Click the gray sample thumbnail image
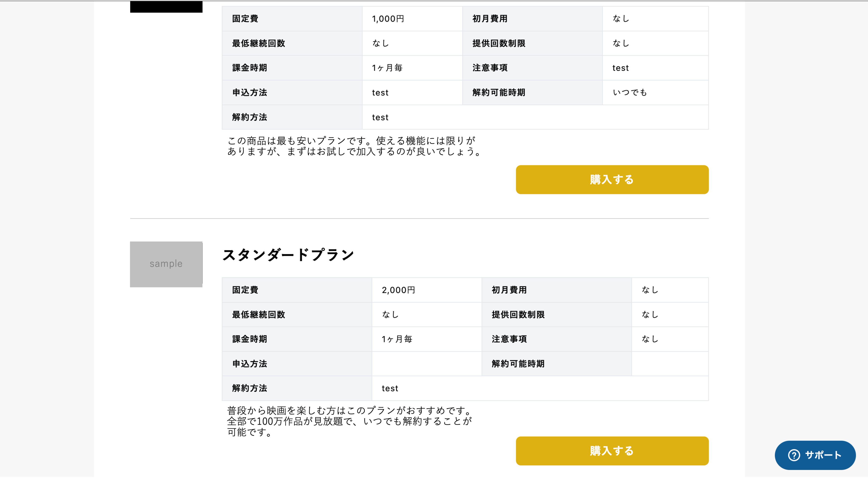 pos(166,264)
